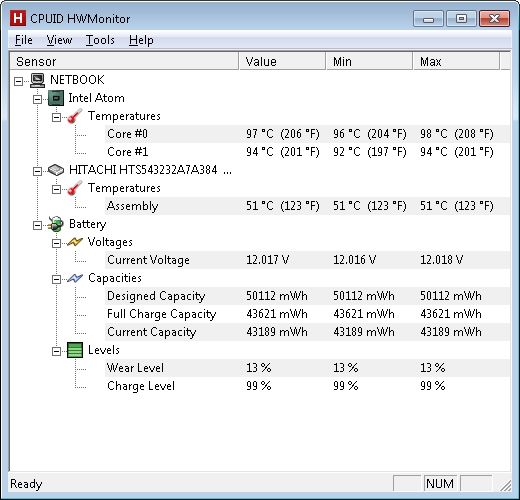Open the Tools menu

[x=100, y=40]
